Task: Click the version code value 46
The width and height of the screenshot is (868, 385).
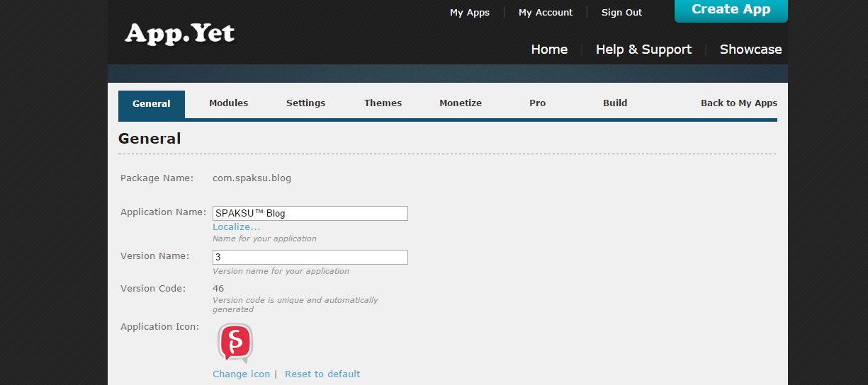Action: point(218,288)
